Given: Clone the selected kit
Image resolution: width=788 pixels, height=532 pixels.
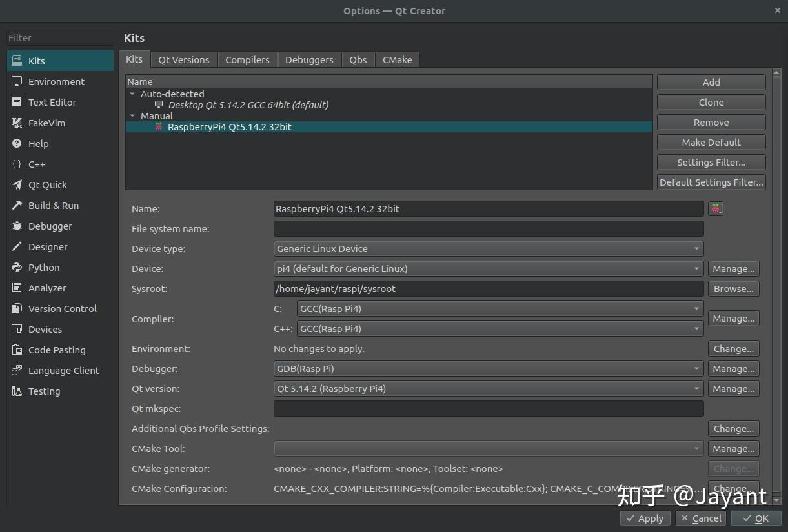Looking at the screenshot, I should click(x=711, y=102).
